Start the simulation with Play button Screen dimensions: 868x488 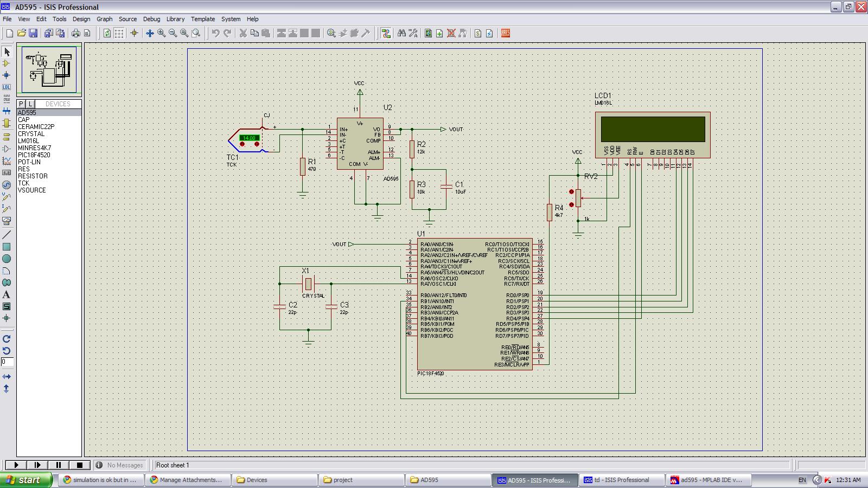tap(16, 465)
